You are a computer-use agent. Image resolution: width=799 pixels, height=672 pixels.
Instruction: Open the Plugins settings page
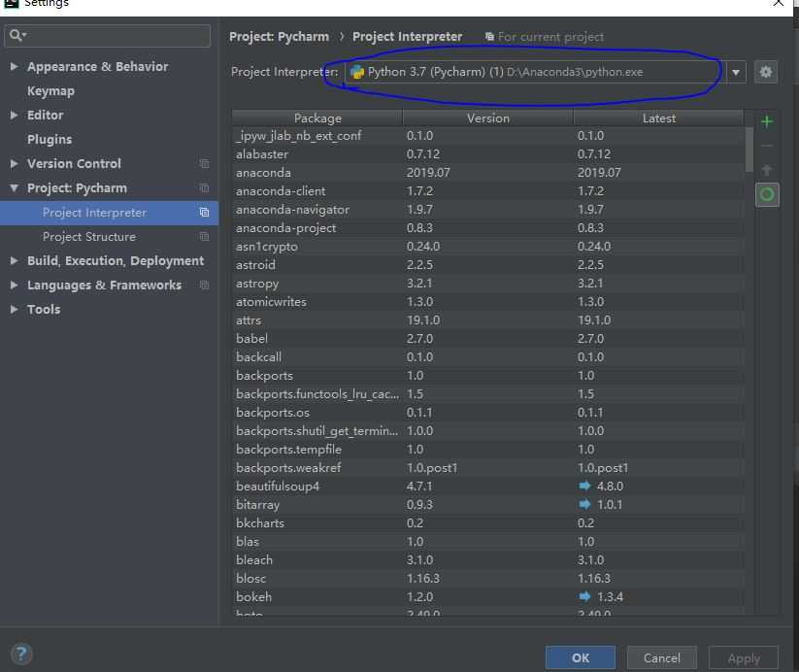pos(50,139)
